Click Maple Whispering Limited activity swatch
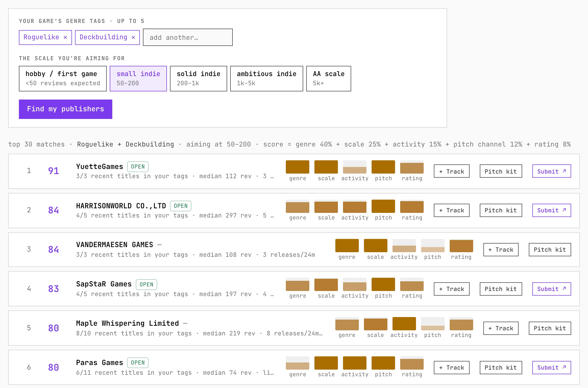 tap(404, 324)
